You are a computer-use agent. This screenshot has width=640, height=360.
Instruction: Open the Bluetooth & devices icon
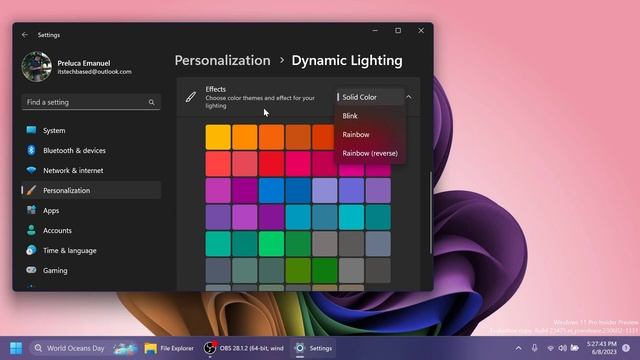(31, 150)
